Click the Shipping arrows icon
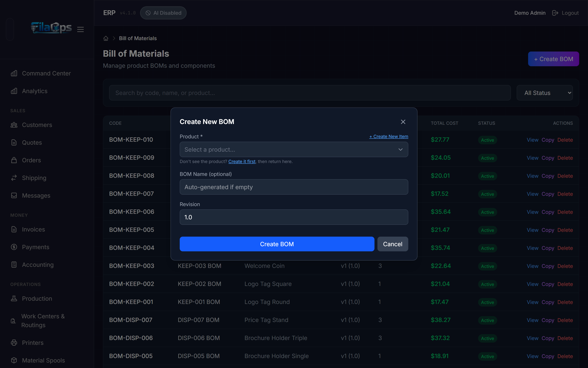588x368 pixels. [14, 178]
